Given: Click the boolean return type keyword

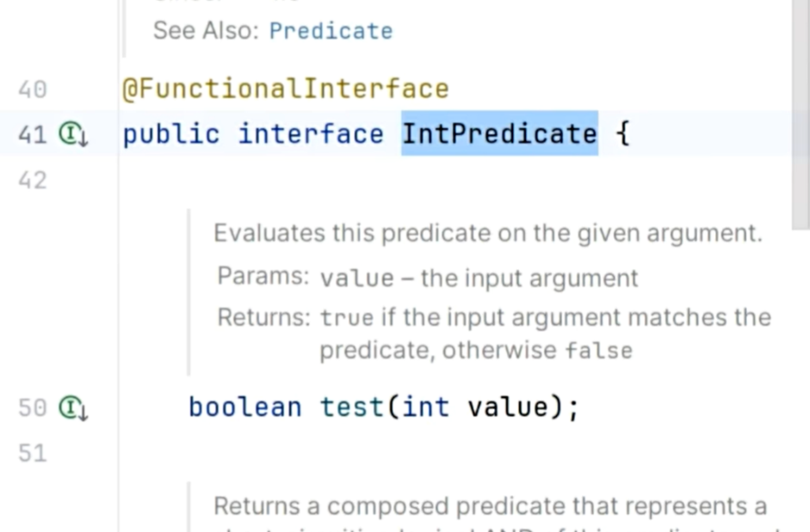Looking at the screenshot, I should click(x=245, y=406).
